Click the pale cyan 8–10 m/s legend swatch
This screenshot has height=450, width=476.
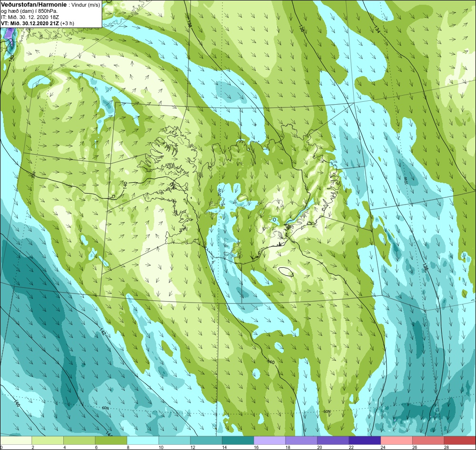coord(143,440)
